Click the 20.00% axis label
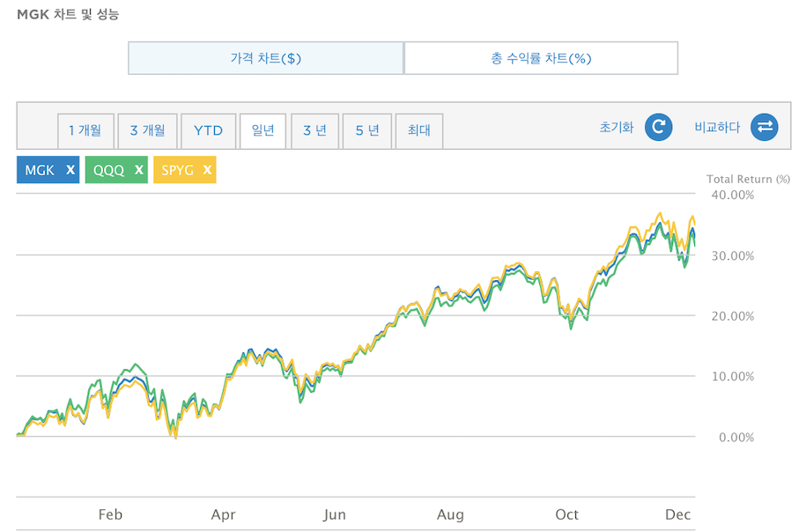The image size is (799, 532). tap(733, 316)
